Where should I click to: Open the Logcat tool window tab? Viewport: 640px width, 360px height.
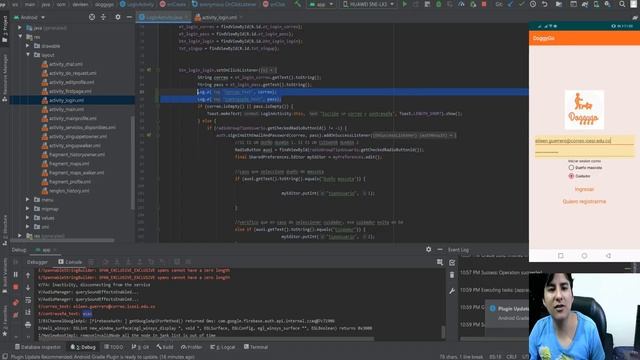tap(223, 347)
